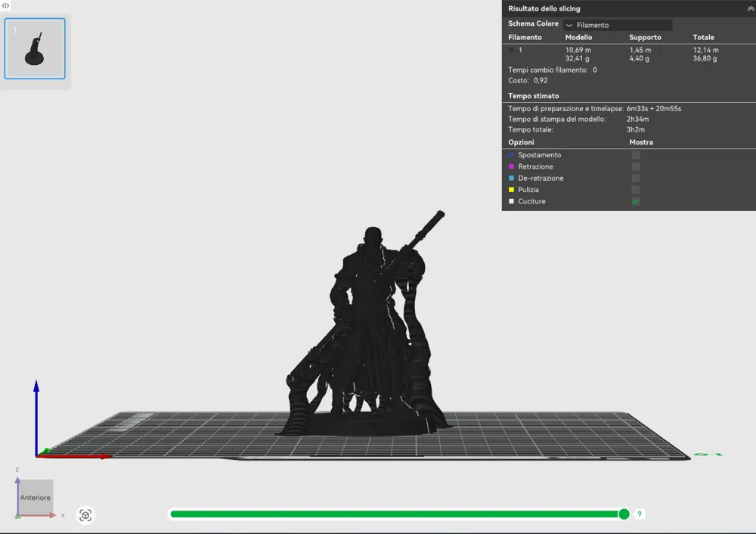Click the Anteriore view cube face

pyautogui.click(x=36, y=498)
